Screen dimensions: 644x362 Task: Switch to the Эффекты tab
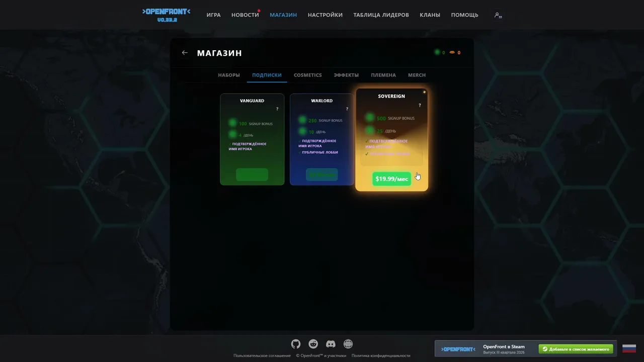(346, 75)
